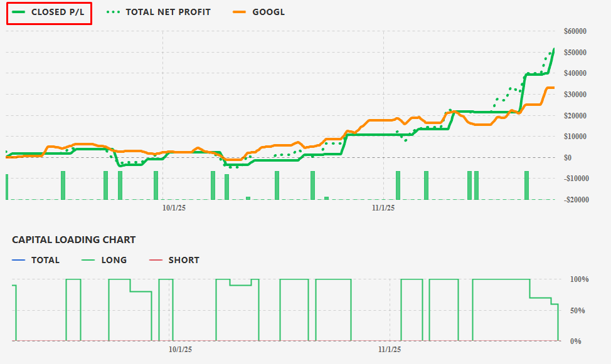This screenshot has height=364, width=611.
Task: Click the -$20000 axis label
Action: 575,200
